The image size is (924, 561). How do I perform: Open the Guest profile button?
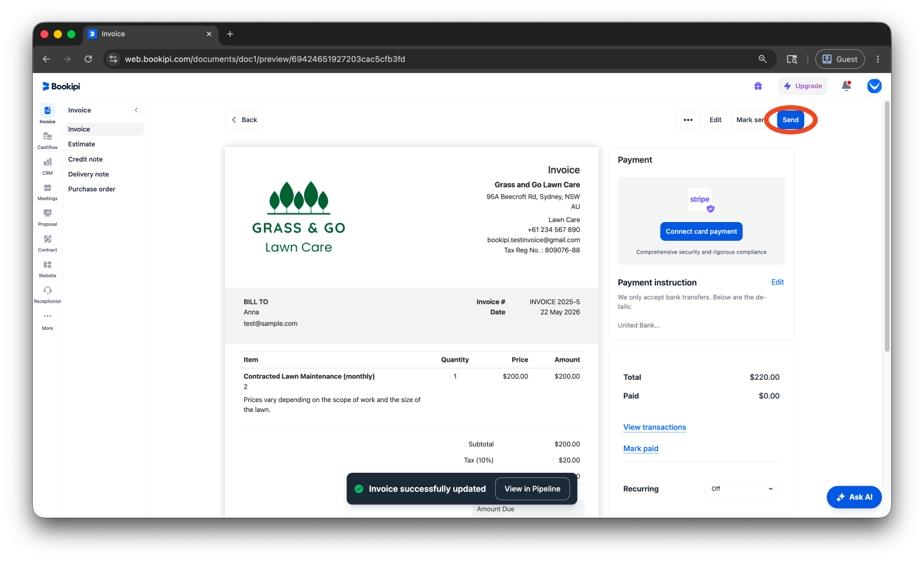coord(840,59)
